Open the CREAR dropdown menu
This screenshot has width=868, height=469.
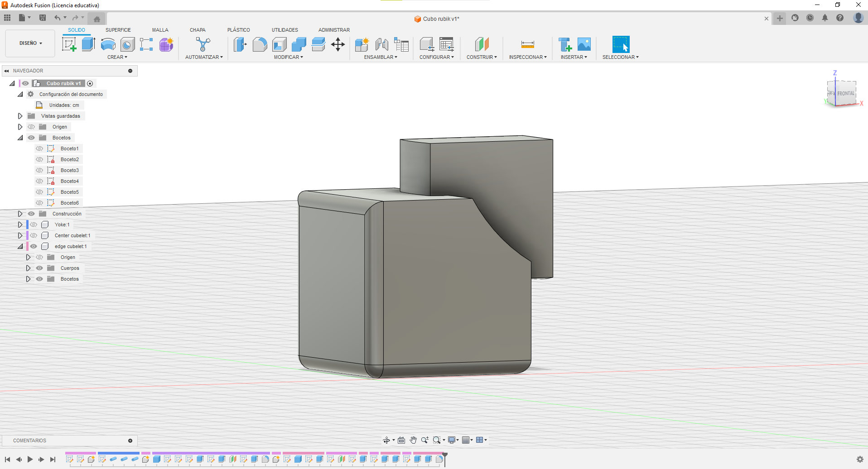[x=117, y=57]
